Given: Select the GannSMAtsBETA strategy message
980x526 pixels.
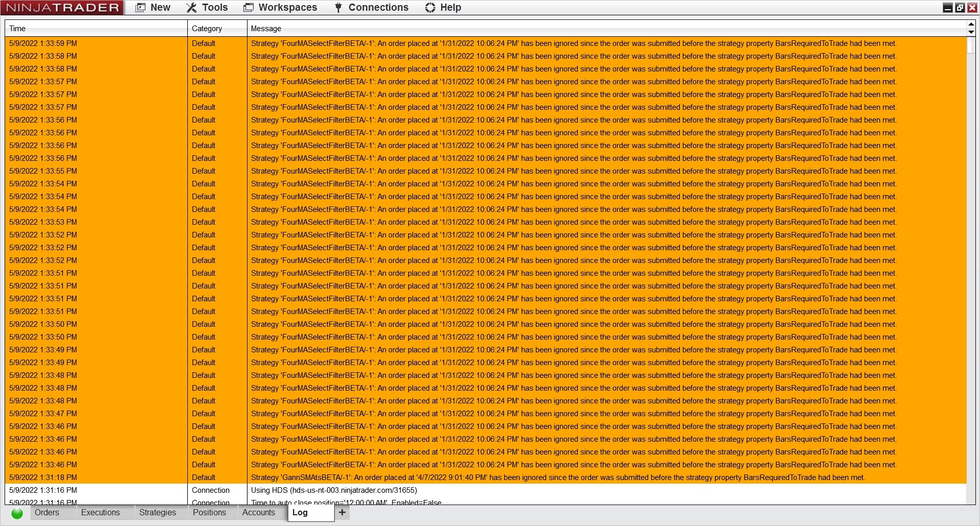Looking at the screenshot, I should pyautogui.click(x=558, y=477).
